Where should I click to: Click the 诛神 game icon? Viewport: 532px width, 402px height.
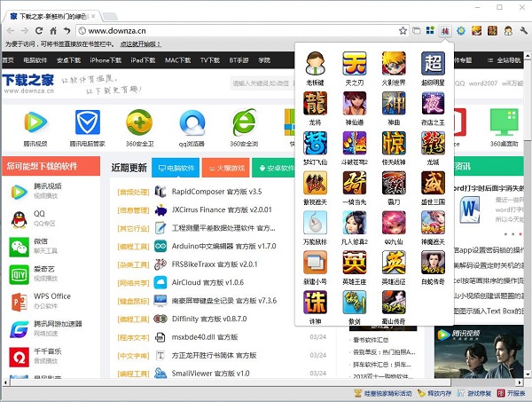click(x=315, y=302)
